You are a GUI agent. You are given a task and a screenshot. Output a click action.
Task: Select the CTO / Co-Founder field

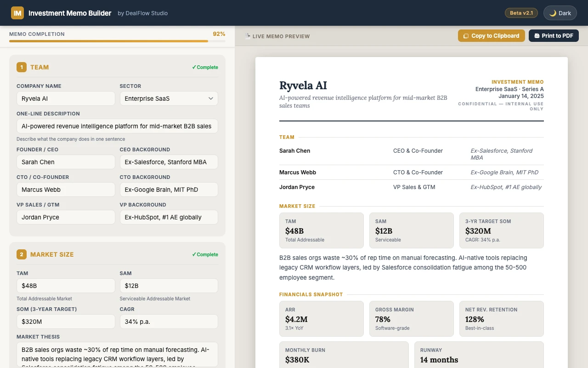pos(66,190)
